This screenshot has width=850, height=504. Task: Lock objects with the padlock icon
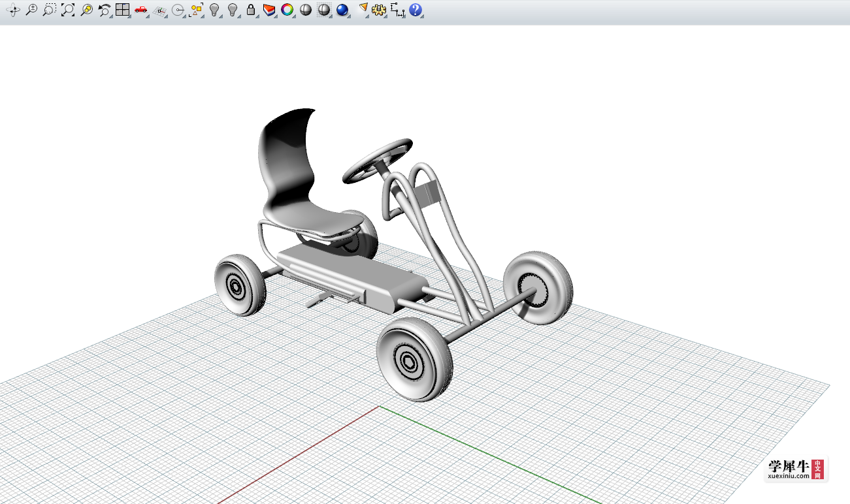tap(251, 10)
